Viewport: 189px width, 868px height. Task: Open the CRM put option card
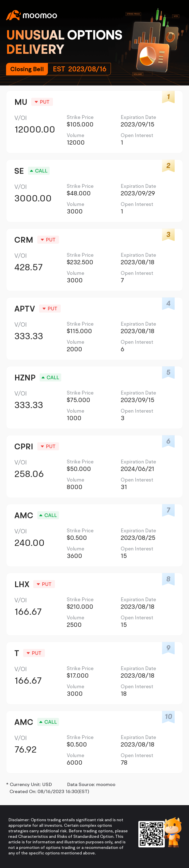[x=94, y=259]
